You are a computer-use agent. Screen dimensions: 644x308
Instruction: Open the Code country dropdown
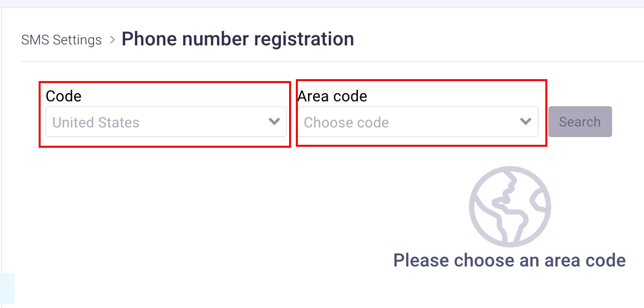166,122
